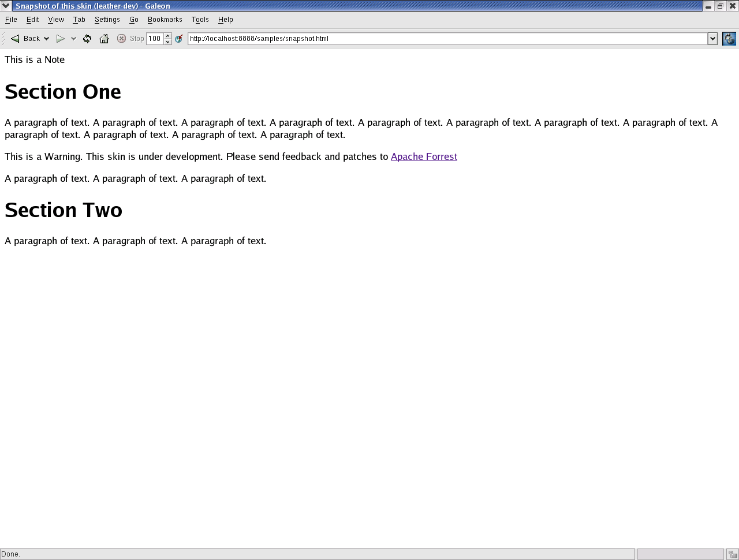The width and height of the screenshot is (739, 560).
Task: Open the Tab menu
Action: pos(79,20)
